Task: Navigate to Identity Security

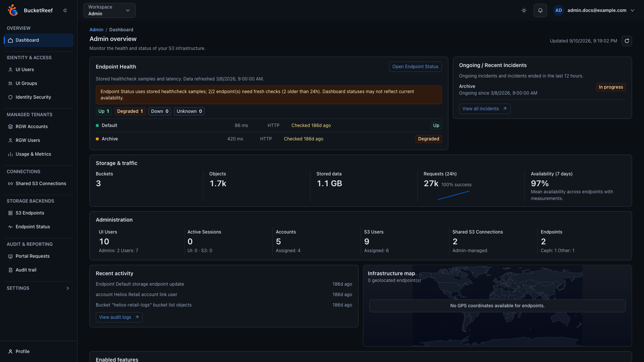Action: tap(38, 97)
